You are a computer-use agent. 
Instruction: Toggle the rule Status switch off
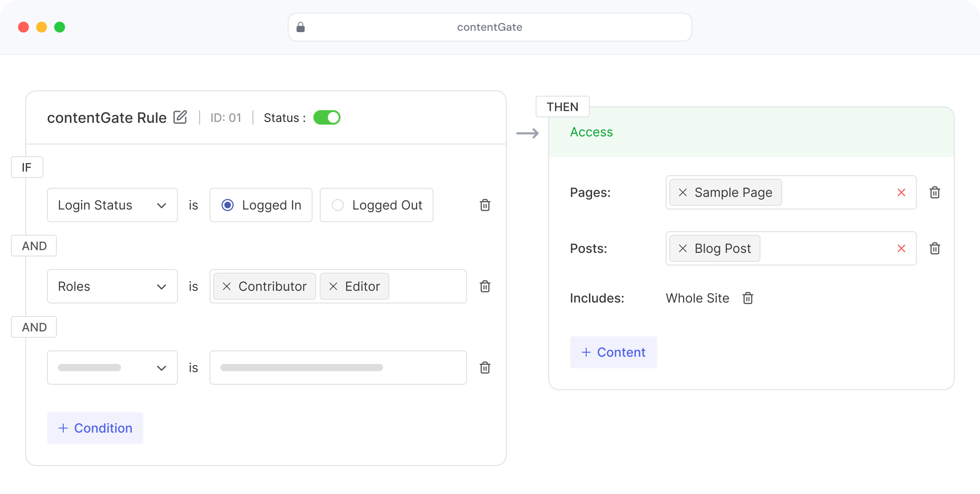[327, 117]
